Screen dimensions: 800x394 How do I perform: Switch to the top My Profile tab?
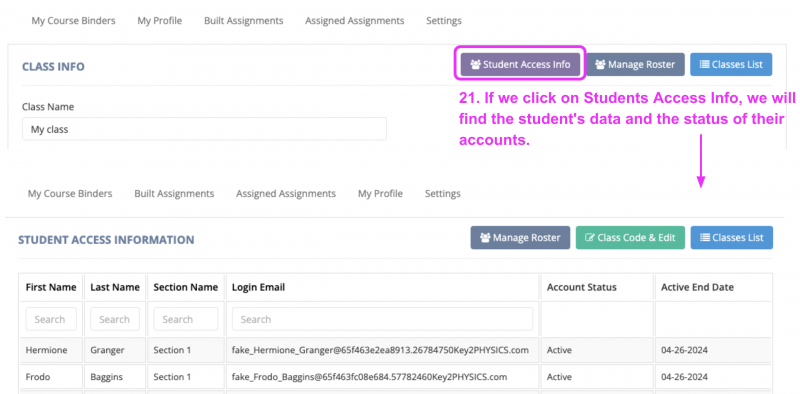click(x=160, y=20)
